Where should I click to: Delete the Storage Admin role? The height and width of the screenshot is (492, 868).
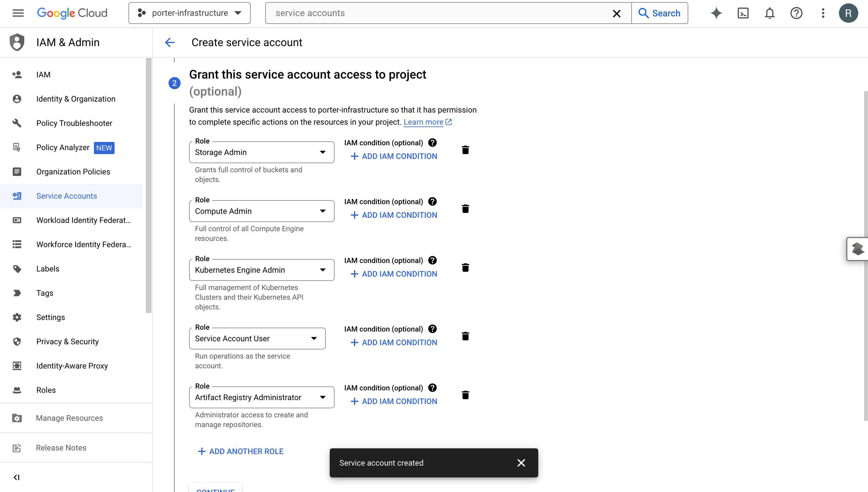466,150
